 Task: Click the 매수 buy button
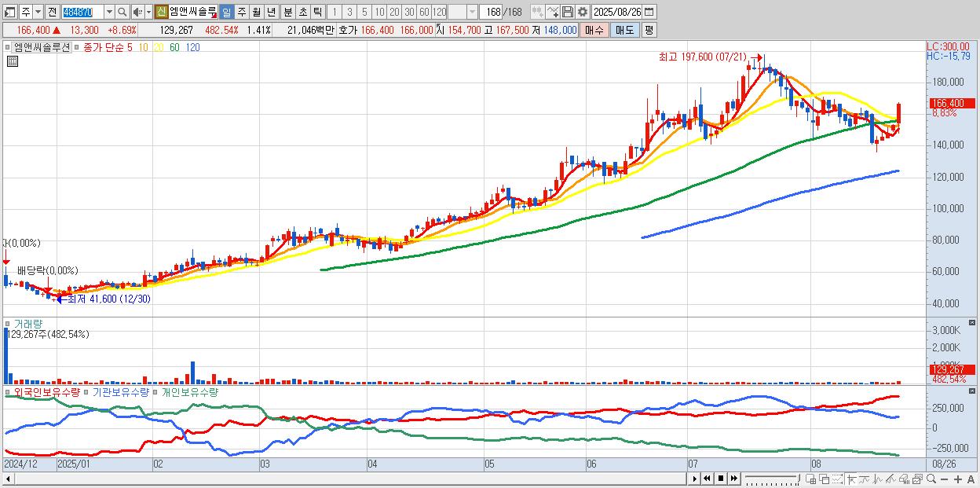pyautogui.click(x=594, y=30)
